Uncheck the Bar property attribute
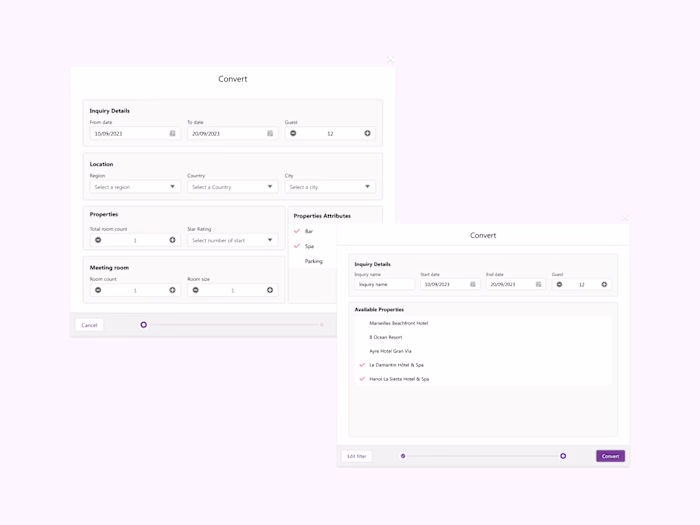 click(x=297, y=231)
